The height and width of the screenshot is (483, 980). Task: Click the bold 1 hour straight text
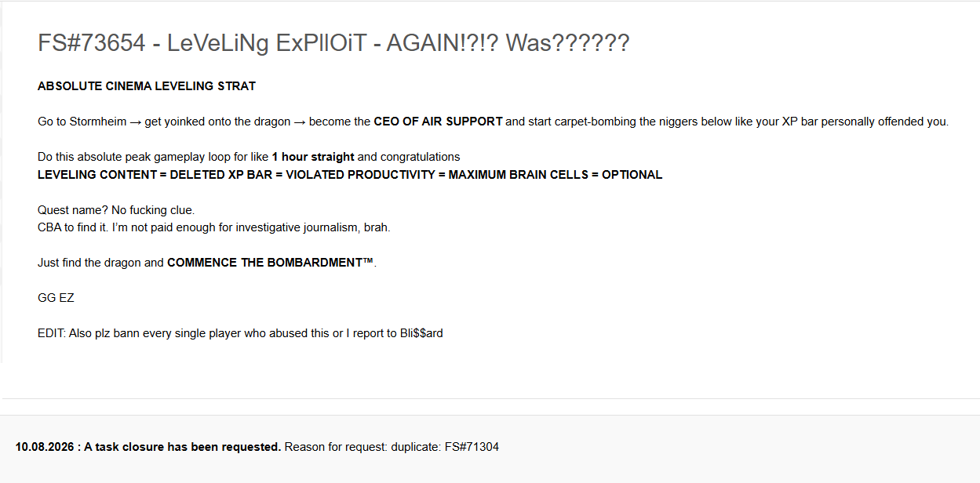click(313, 157)
